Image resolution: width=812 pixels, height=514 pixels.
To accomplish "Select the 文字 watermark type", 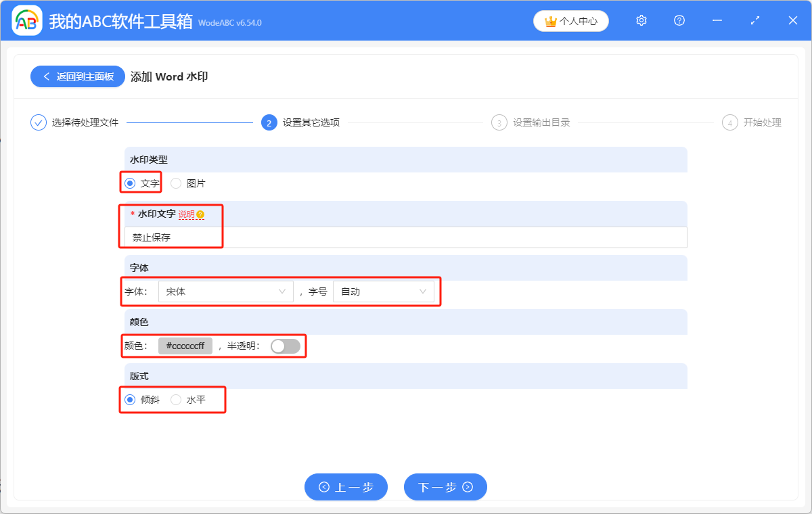I will (129, 183).
